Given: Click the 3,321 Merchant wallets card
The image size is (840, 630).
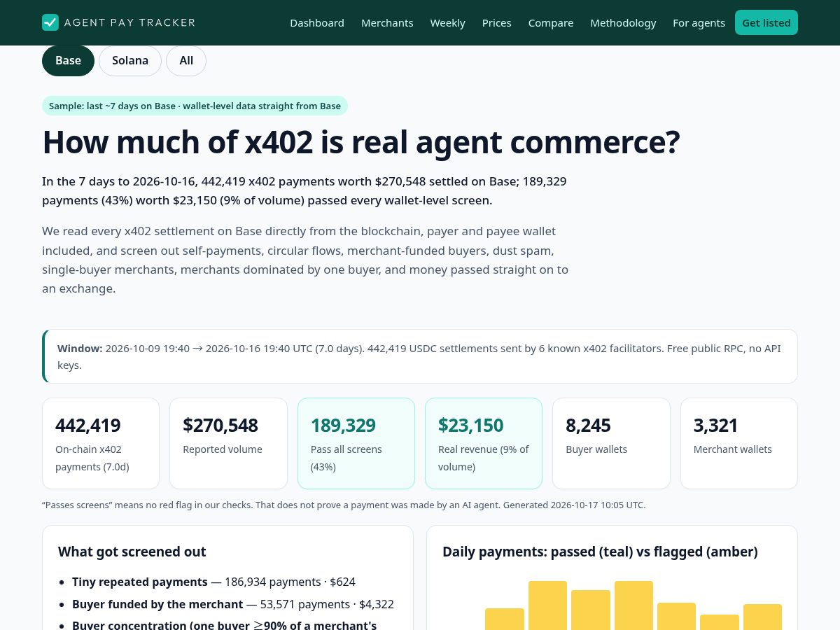Looking at the screenshot, I should (x=739, y=443).
